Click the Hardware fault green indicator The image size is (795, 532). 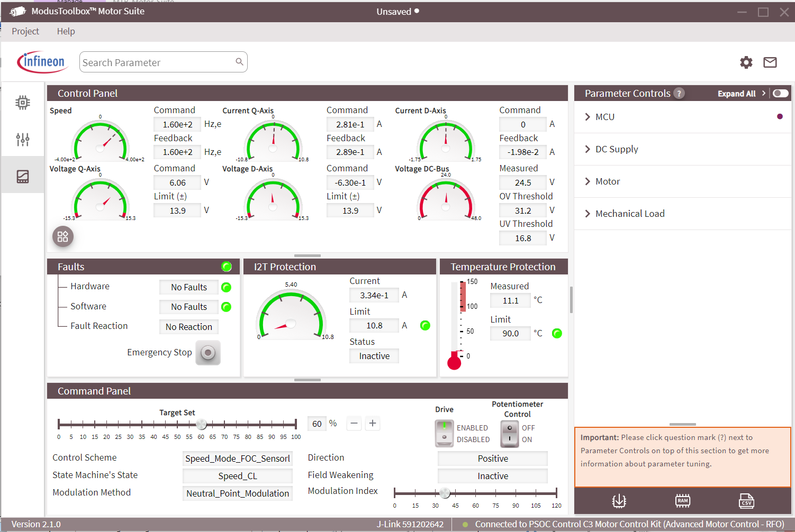226,287
